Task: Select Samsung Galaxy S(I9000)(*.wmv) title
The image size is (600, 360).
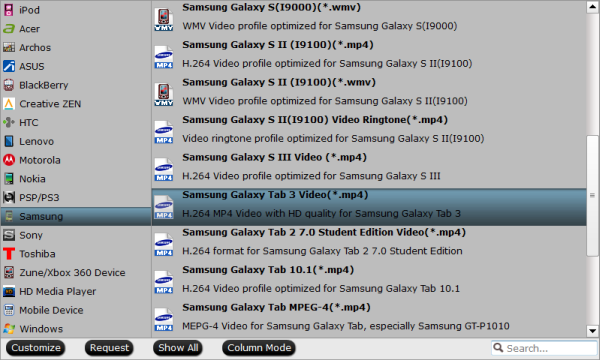Action: pos(271,7)
